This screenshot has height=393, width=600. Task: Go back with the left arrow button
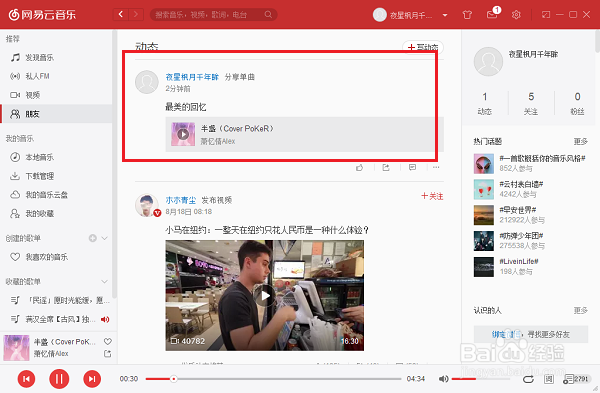tap(121, 15)
